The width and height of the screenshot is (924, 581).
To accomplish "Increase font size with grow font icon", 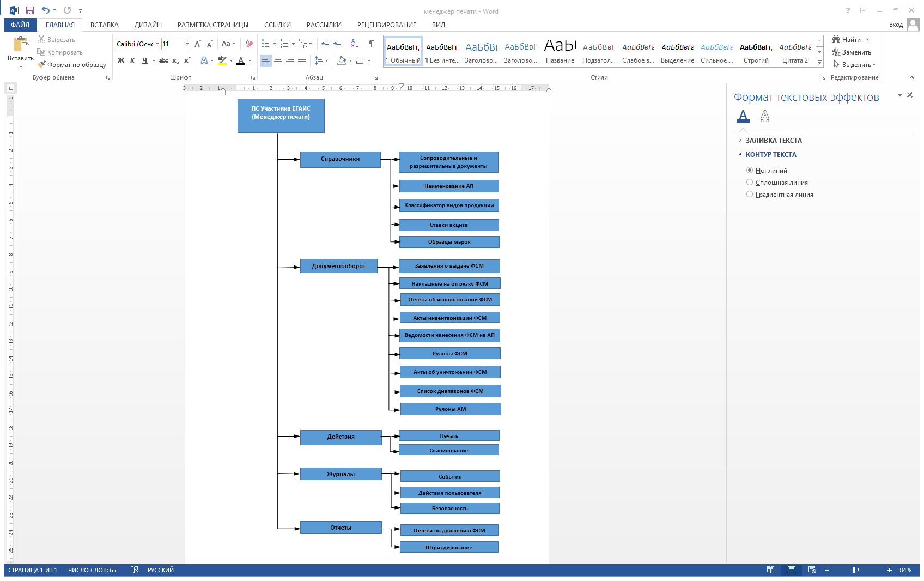I will (198, 44).
